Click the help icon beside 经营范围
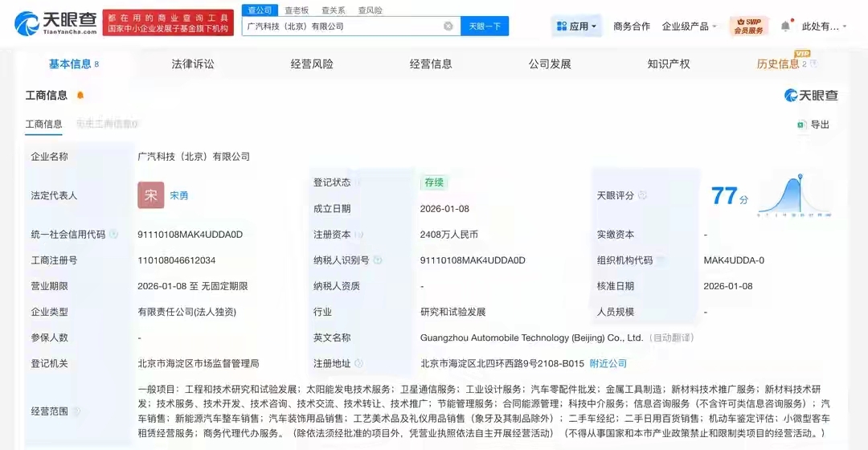Screen dimensions: 868x450 tap(76, 411)
